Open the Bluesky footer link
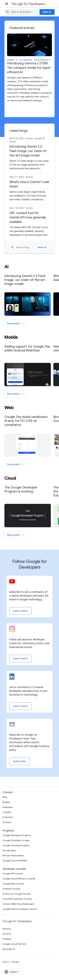59x980 pixels. [x=6, y=802]
